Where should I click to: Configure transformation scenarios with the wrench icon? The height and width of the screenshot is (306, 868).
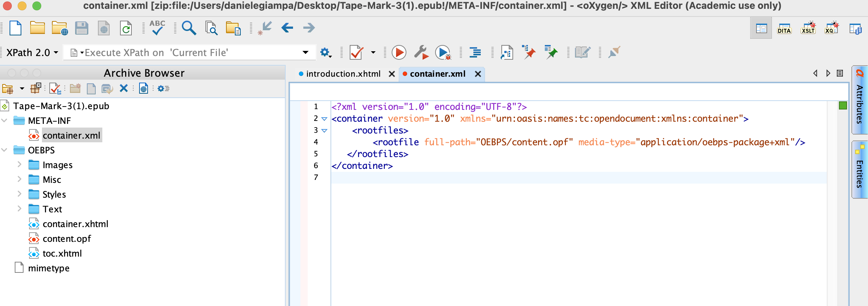421,52
